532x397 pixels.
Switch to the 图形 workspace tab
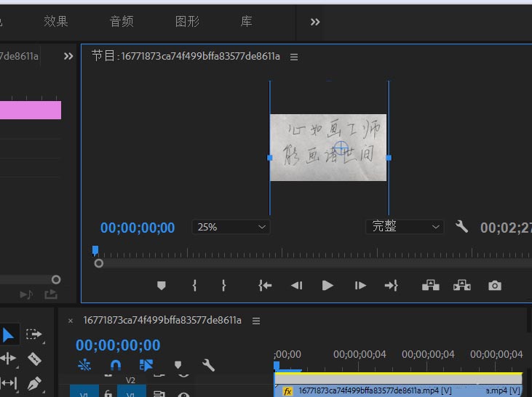click(187, 22)
